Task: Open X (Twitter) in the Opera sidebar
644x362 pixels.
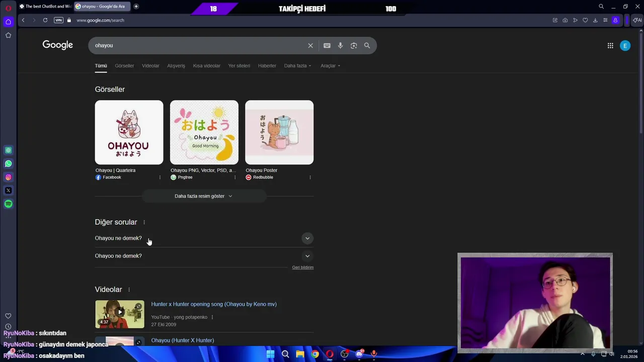Action: (8, 191)
